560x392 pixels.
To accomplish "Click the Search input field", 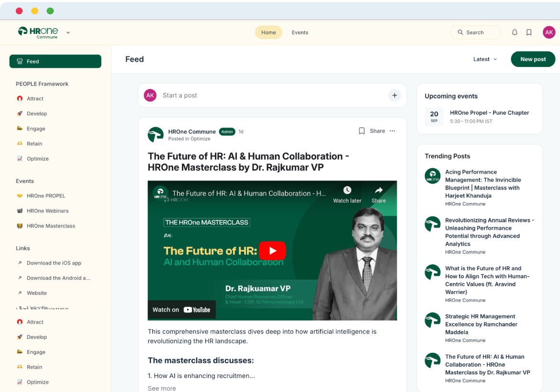I will click(x=475, y=33).
